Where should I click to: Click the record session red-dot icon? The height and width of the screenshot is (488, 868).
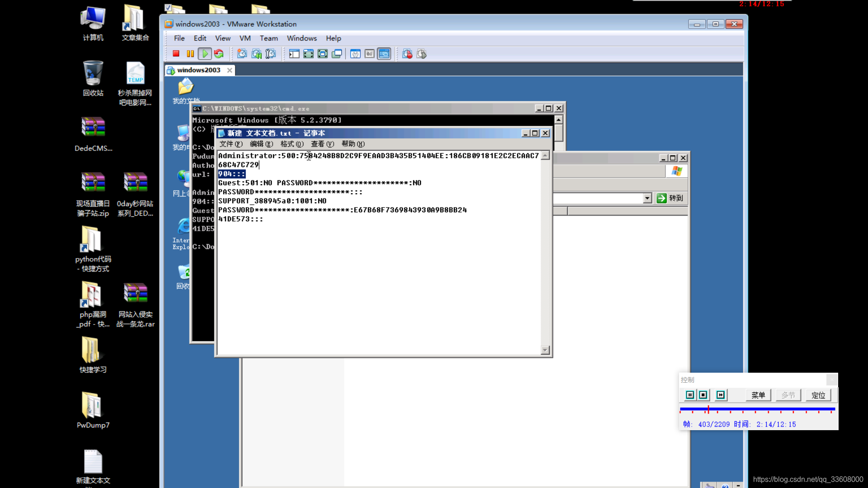pyautogui.click(x=407, y=54)
